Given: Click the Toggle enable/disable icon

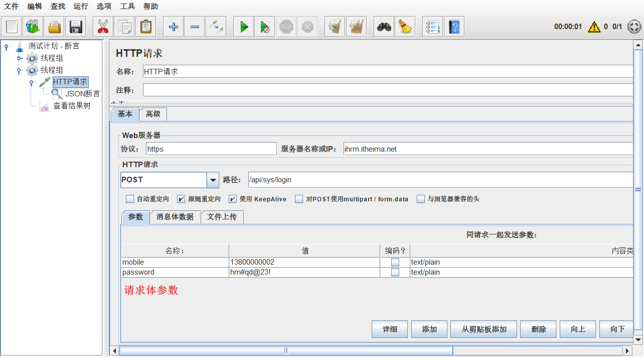Looking at the screenshot, I should [216, 26].
